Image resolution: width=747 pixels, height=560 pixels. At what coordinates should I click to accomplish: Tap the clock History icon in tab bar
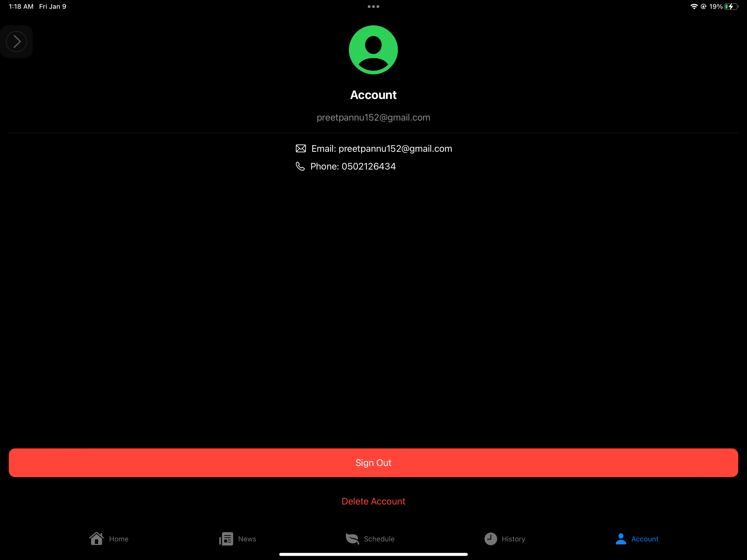491,539
